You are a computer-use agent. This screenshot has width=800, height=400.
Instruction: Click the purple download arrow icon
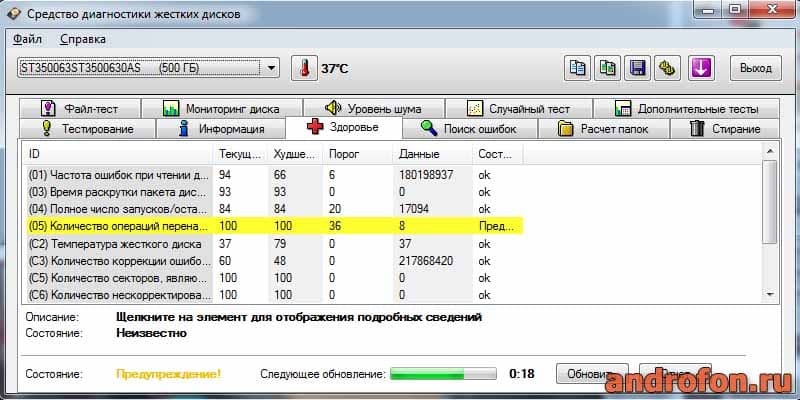click(x=701, y=68)
